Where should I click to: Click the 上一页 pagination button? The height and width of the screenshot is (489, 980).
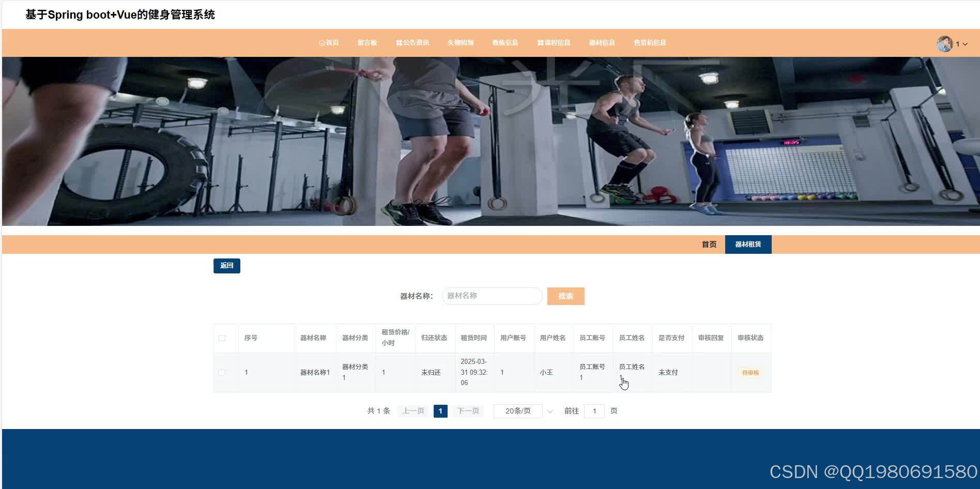click(413, 411)
